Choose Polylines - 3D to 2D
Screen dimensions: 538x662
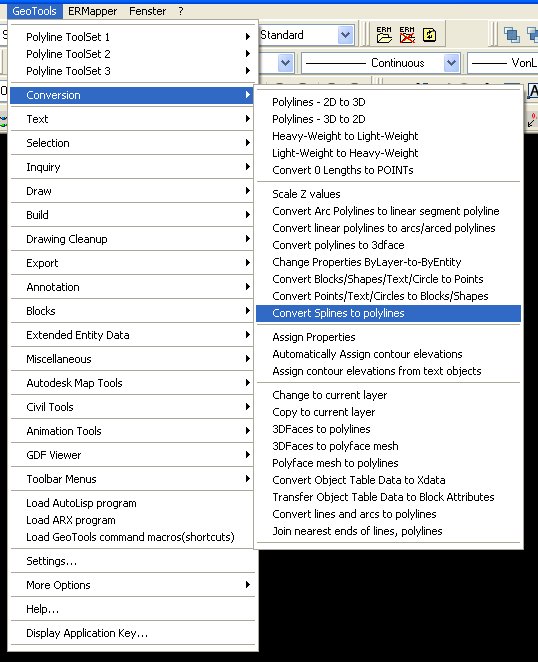(x=388, y=119)
